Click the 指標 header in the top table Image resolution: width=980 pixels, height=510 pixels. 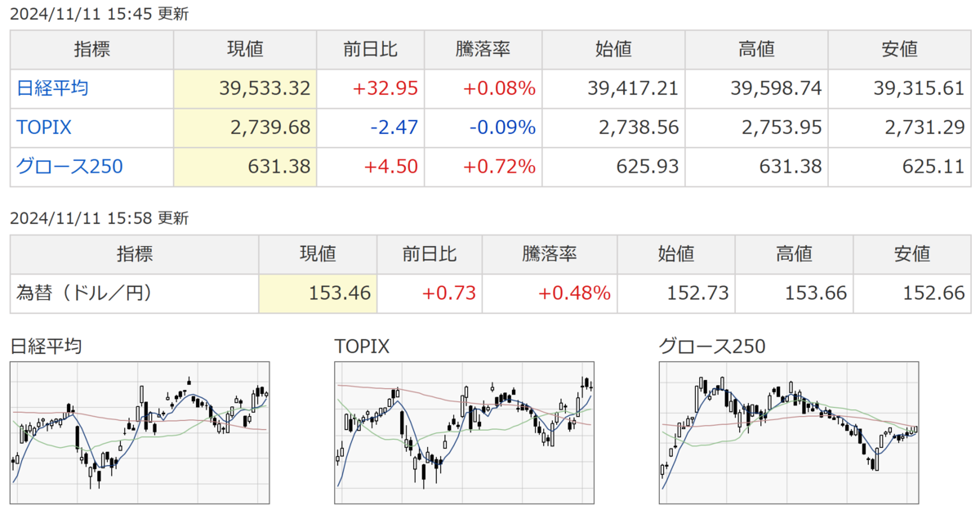coord(91,50)
